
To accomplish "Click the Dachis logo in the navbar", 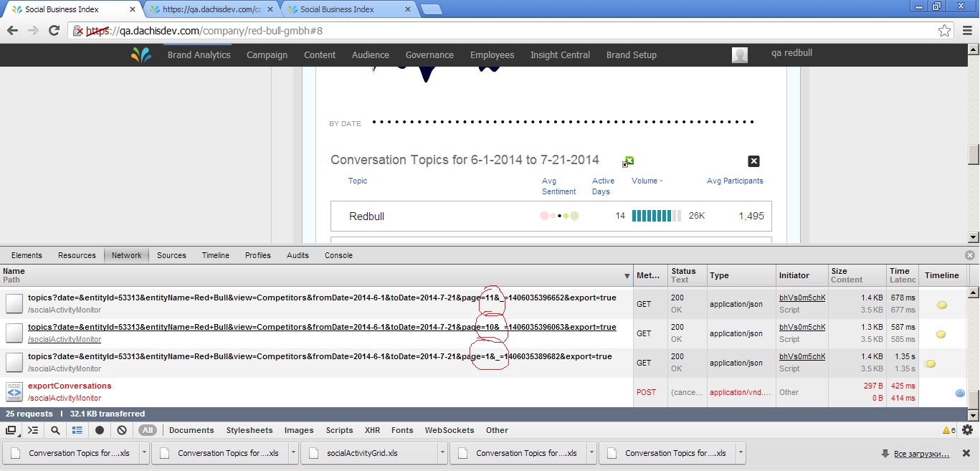I will pos(141,55).
